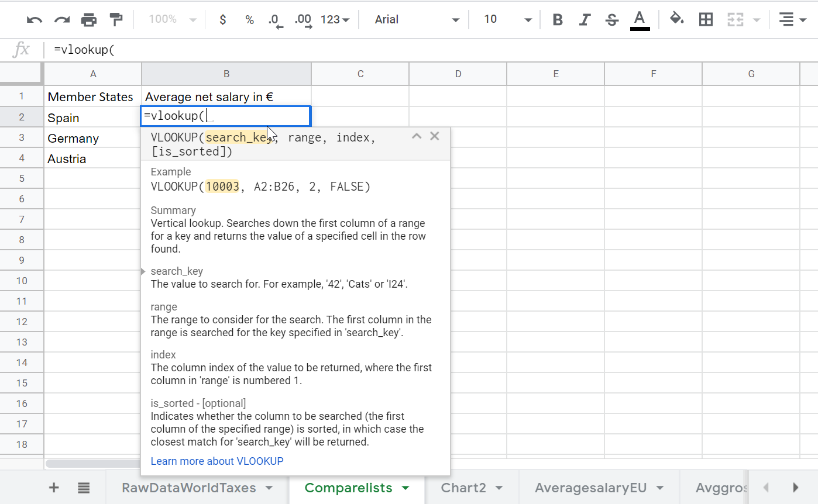818x504 pixels.
Task: Increase decimal places
Action: (303, 19)
